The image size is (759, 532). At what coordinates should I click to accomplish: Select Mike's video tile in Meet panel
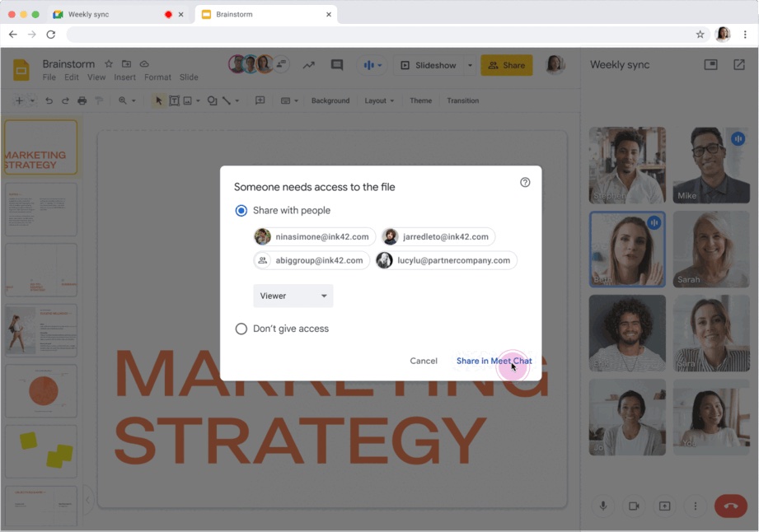click(x=710, y=166)
